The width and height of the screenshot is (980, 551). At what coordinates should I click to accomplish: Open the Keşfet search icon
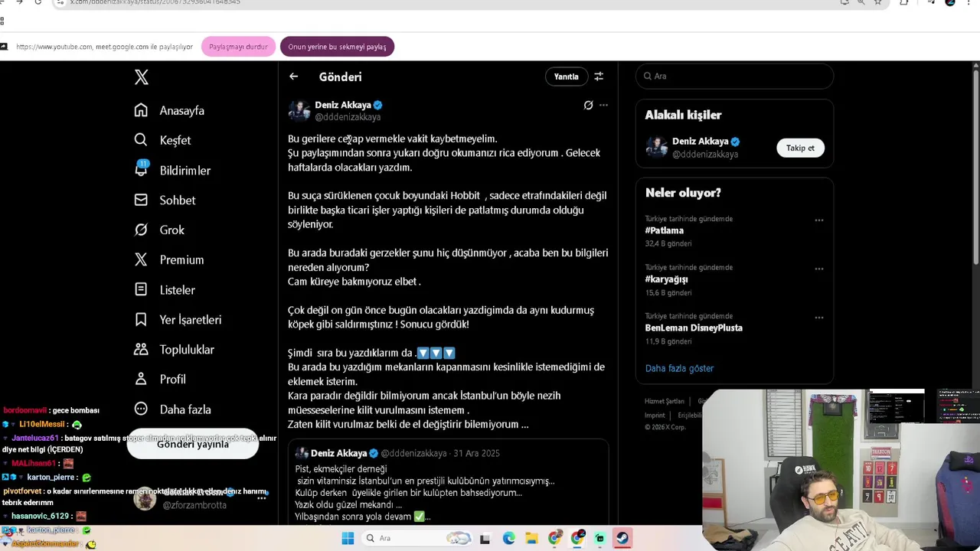[141, 140]
